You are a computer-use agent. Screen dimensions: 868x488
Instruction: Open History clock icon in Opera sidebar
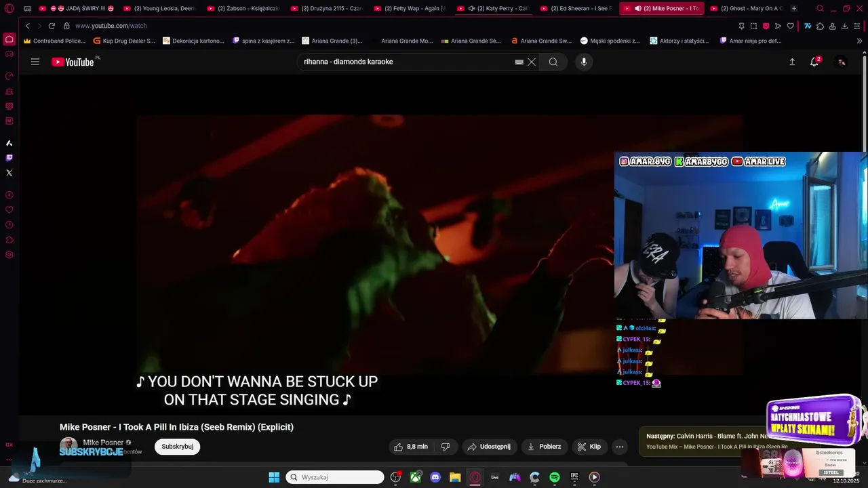(x=9, y=225)
